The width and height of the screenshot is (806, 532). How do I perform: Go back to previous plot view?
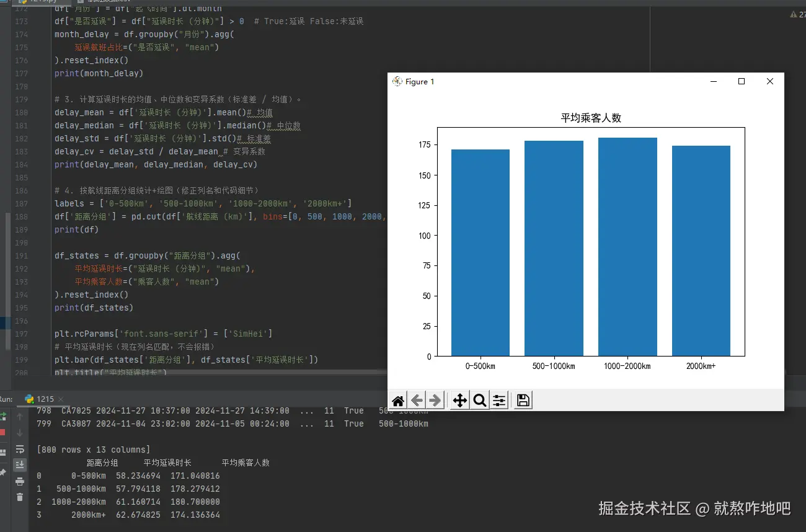417,401
